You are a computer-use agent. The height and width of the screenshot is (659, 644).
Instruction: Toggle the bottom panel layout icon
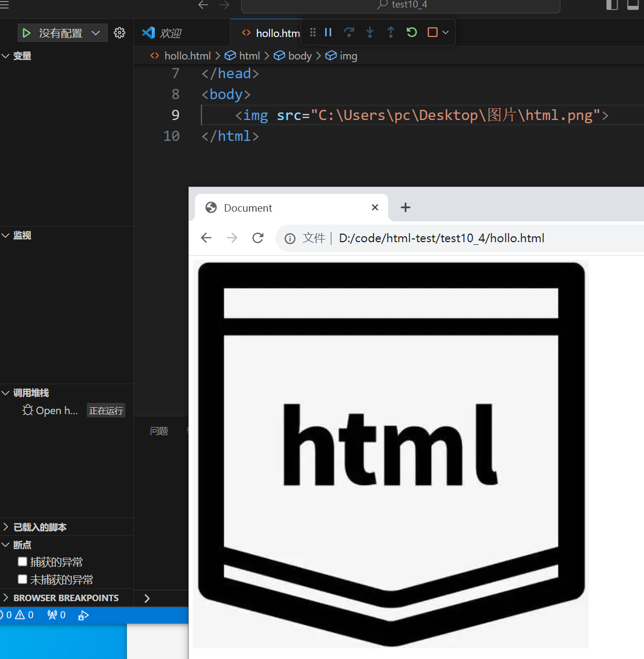pyautogui.click(x=633, y=5)
